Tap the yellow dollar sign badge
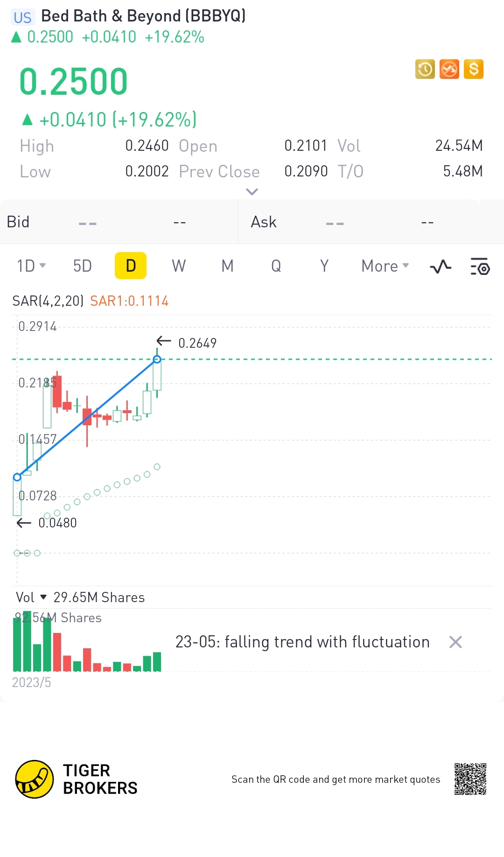 [474, 70]
